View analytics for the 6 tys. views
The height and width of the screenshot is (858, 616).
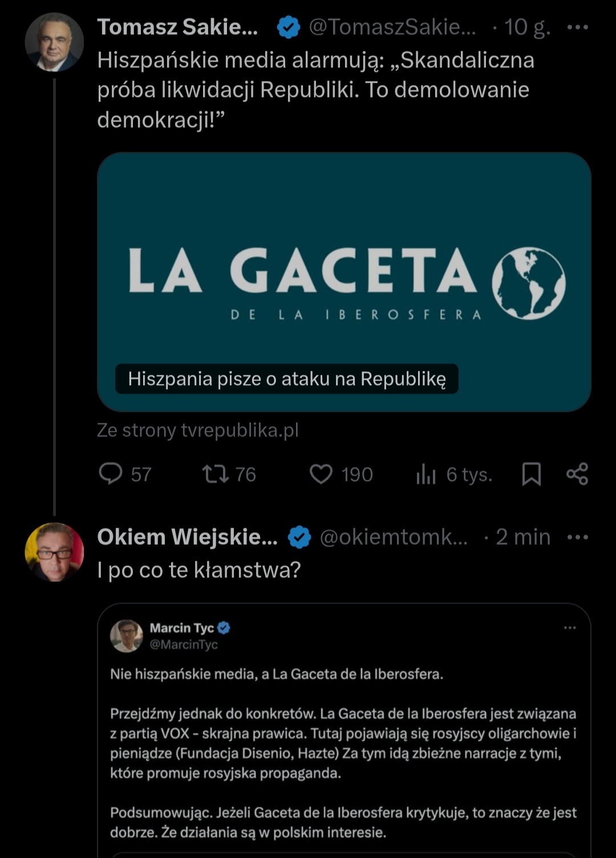426,474
